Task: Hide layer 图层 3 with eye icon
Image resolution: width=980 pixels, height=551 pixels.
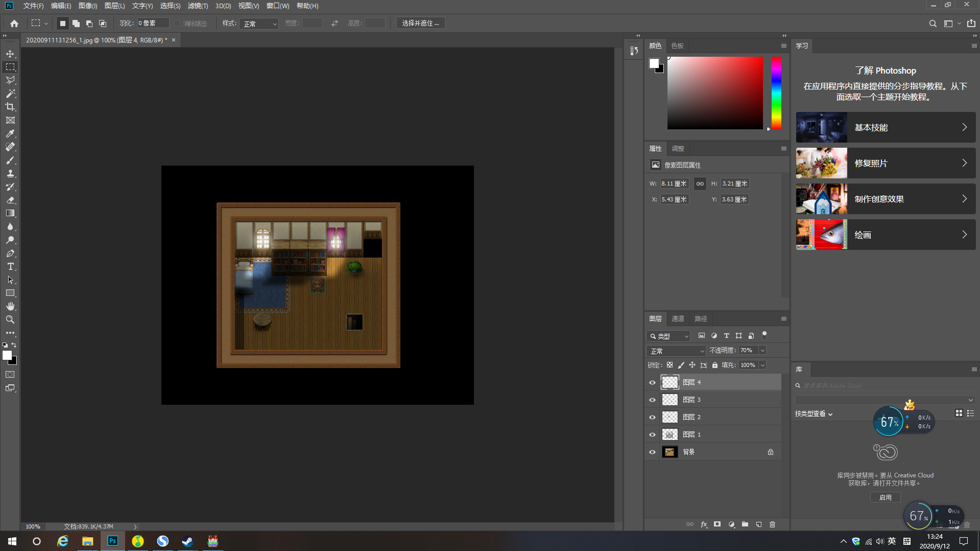Action: pos(652,400)
